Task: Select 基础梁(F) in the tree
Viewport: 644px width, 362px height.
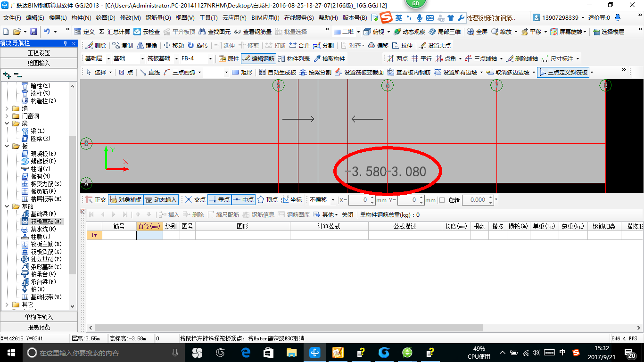Action: pyautogui.click(x=39, y=214)
